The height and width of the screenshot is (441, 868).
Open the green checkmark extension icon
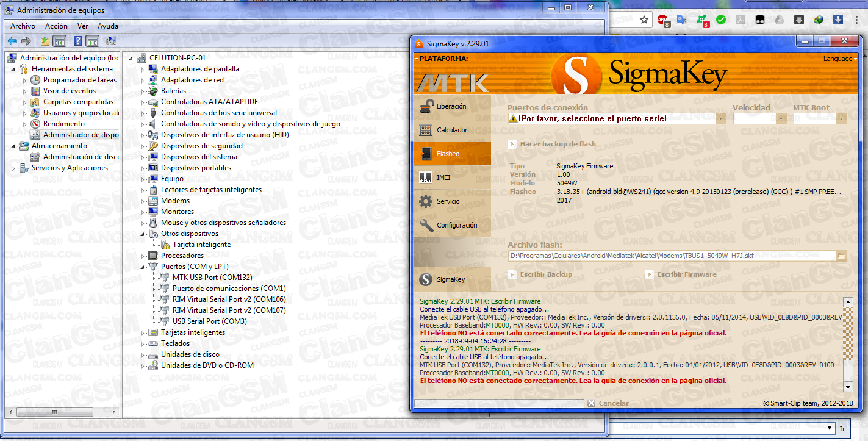[x=721, y=20]
